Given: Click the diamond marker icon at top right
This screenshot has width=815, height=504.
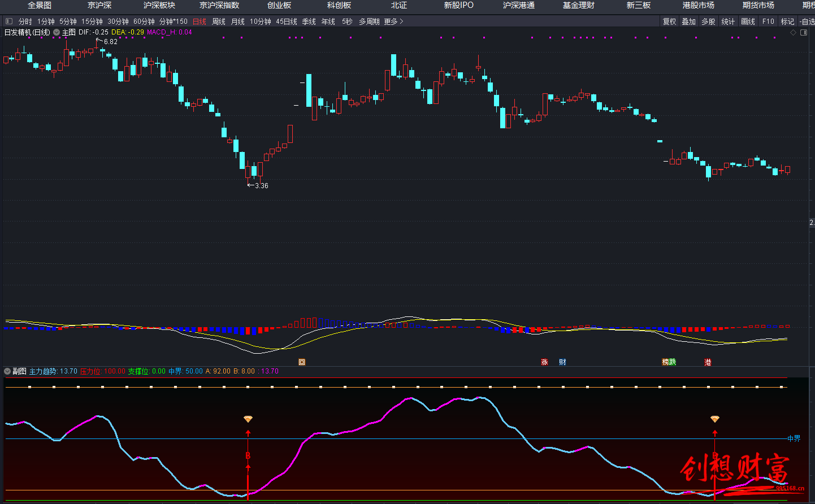Looking at the screenshot, I should [x=793, y=33].
